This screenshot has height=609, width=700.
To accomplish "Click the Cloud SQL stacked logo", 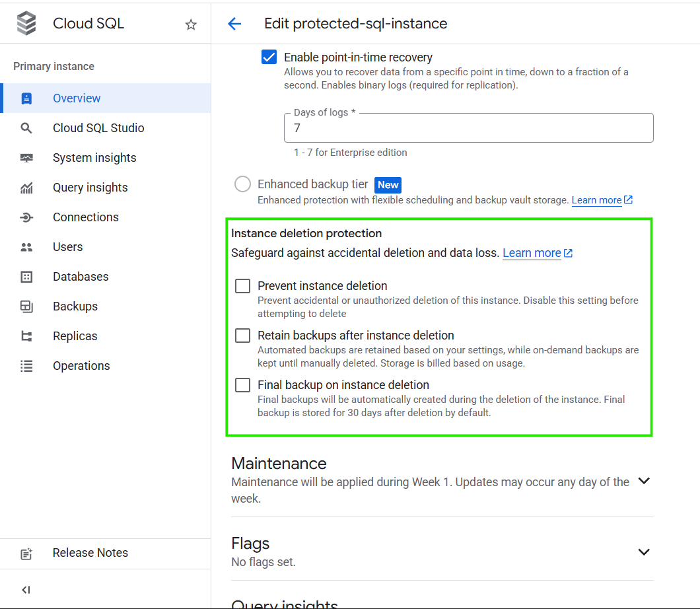I will (26, 24).
